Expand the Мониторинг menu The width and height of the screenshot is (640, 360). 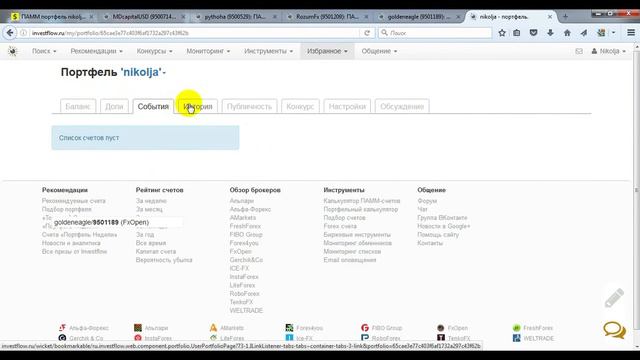pos(208,51)
